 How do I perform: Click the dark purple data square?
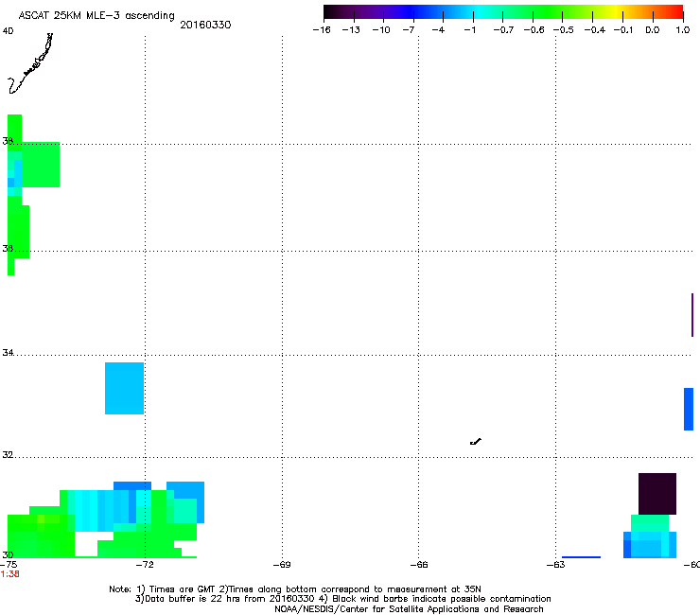[657, 494]
